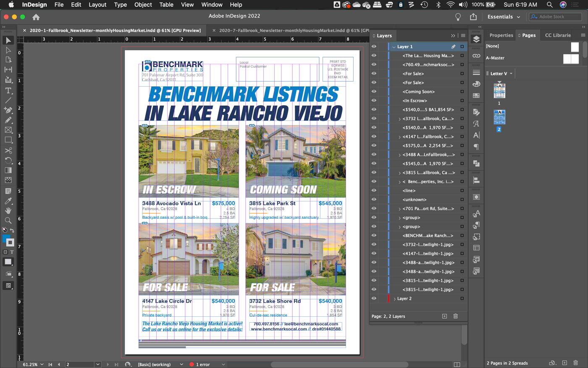Click the Fill color swatch in toolbar
The height and width of the screenshot is (368, 588).
coord(6,239)
